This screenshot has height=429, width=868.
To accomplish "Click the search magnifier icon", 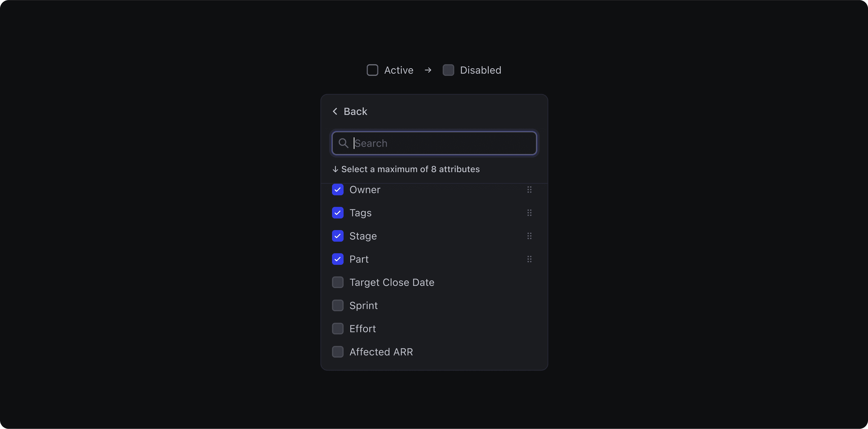I will [x=343, y=143].
